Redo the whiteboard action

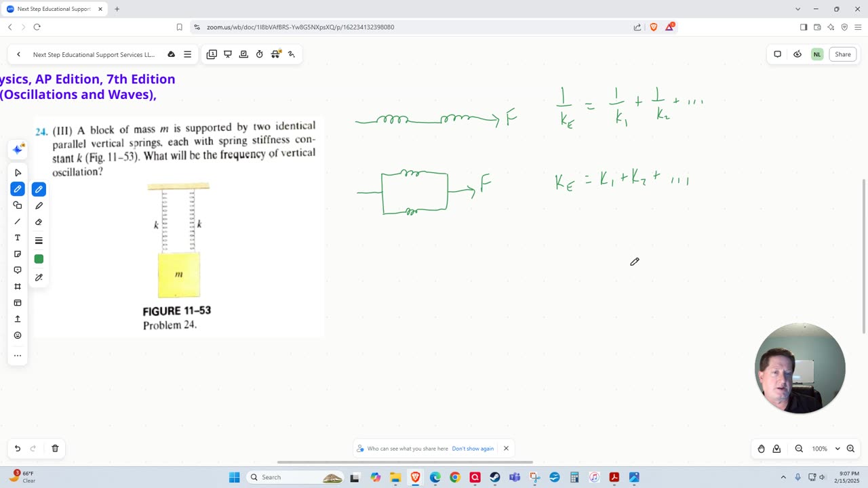[x=33, y=448]
